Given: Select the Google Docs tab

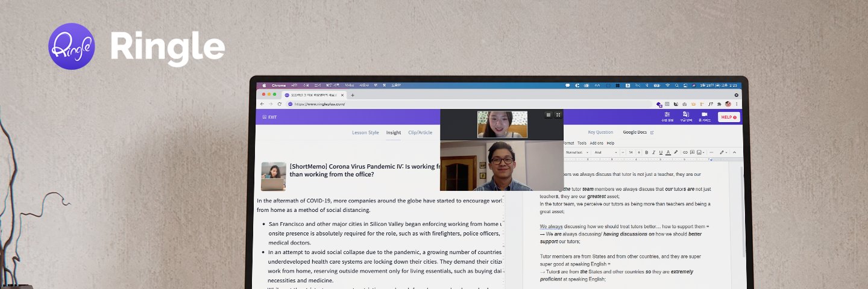Looking at the screenshot, I should click(x=635, y=132).
